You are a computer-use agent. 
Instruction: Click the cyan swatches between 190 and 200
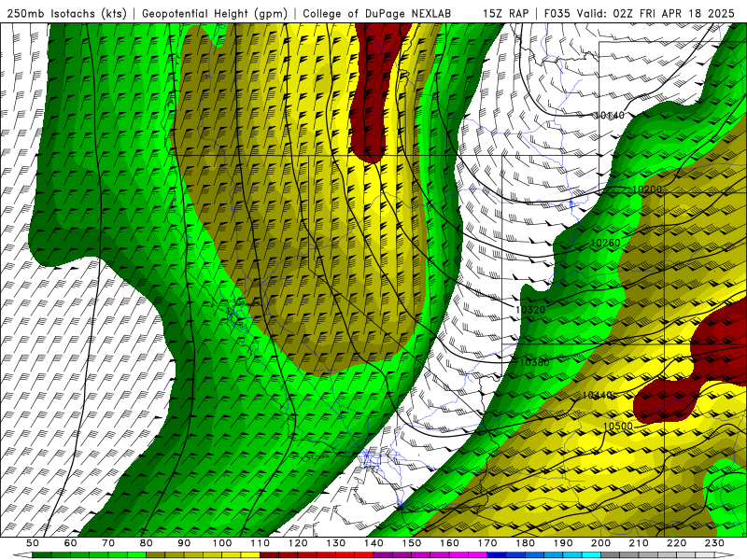tap(582, 555)
